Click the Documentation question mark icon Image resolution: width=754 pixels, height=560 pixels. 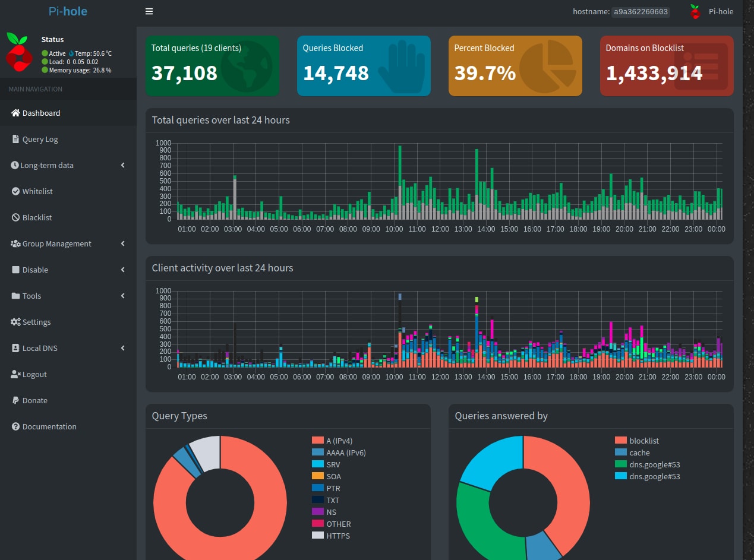(x=15, y=426)
